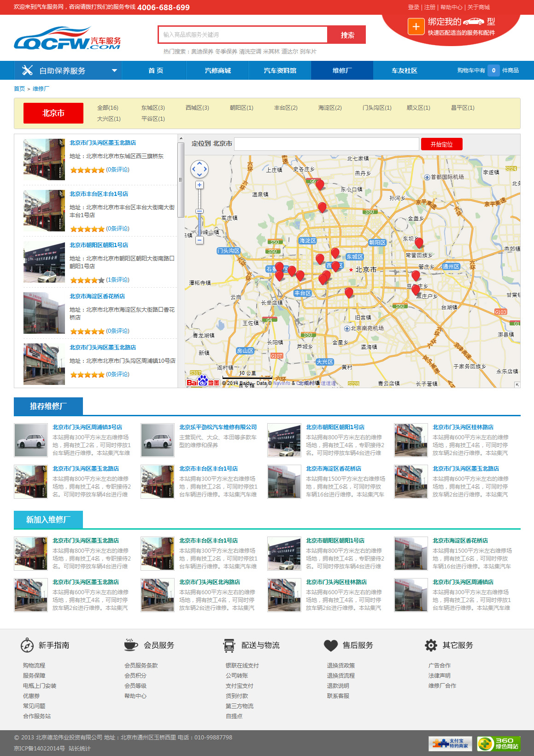Expand the 自助保养服务 dropdown arrow

click(114, 71)
